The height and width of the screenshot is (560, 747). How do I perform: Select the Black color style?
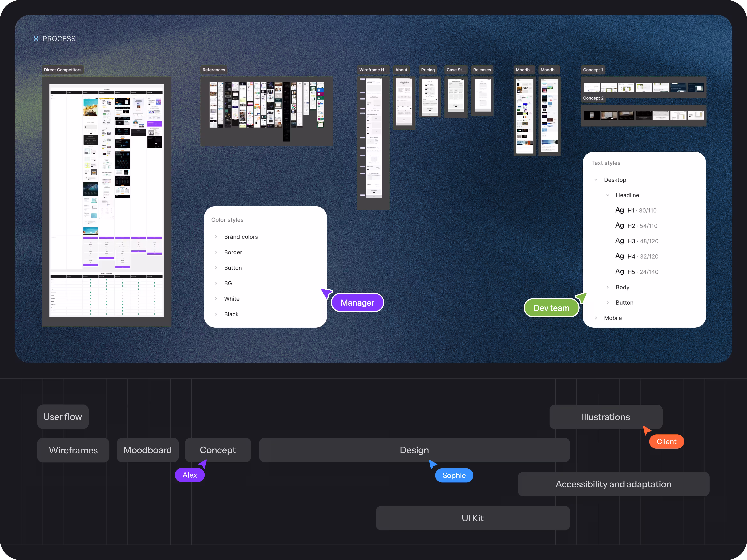(x=231, y=314)
